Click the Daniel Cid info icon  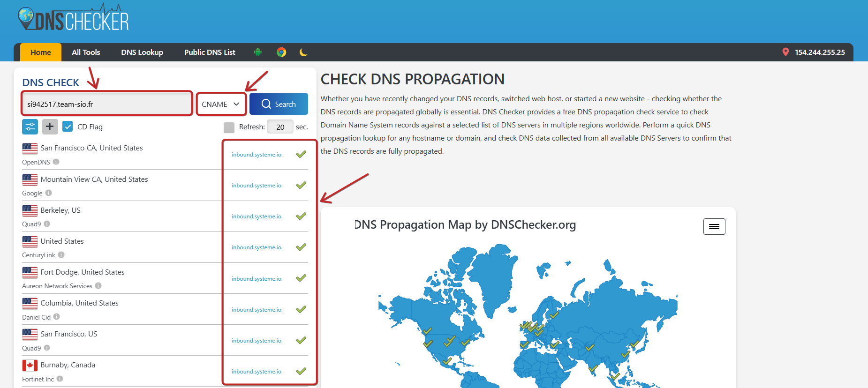tap(57, 316)
